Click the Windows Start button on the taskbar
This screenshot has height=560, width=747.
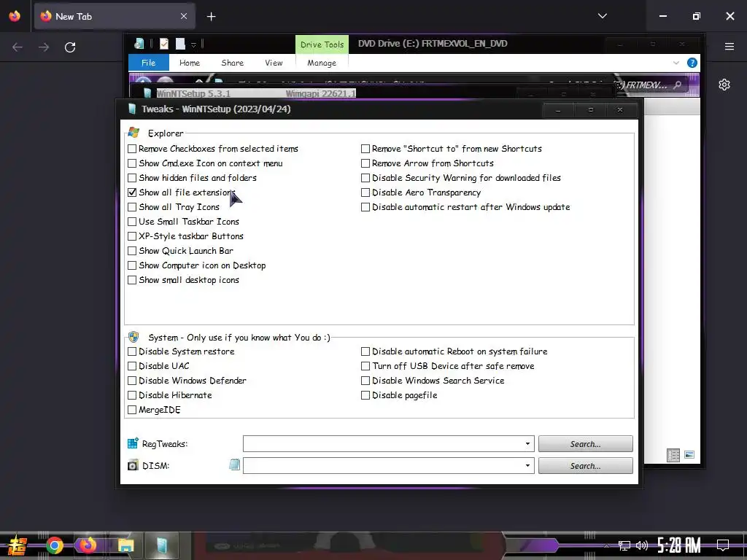pyautogui.click(x=18, y=545)
